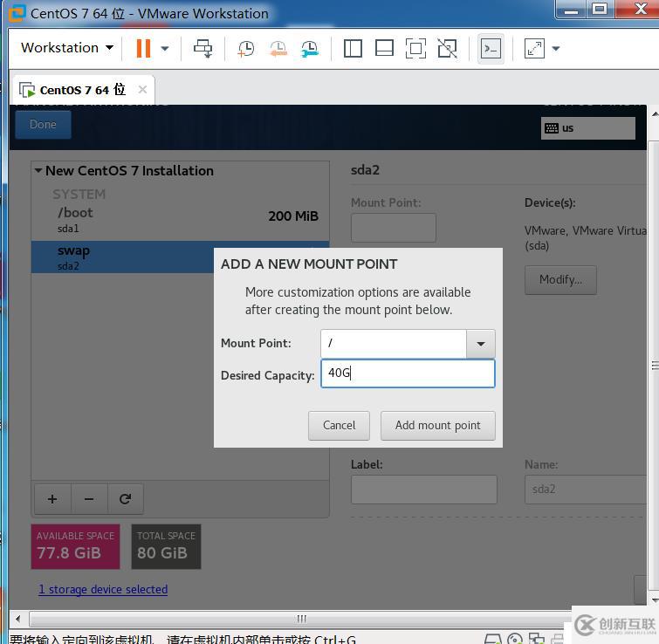Viewport: 659px width, 644px height.
Task: Click the hard disk device icon in the status bar
Action: tap(492, 639)
